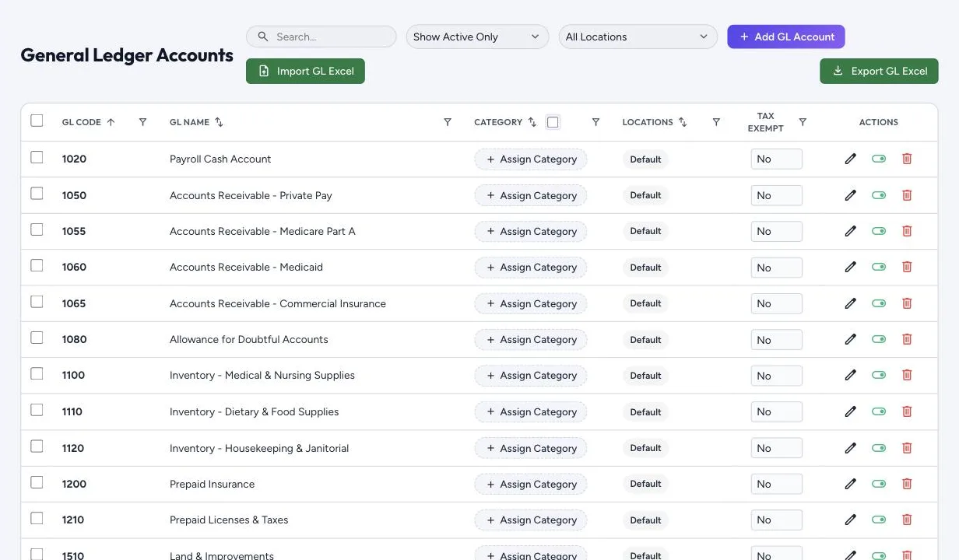Change Tax Exempt for account 1080
Screen dimensions: 959x560
(776, 339)
